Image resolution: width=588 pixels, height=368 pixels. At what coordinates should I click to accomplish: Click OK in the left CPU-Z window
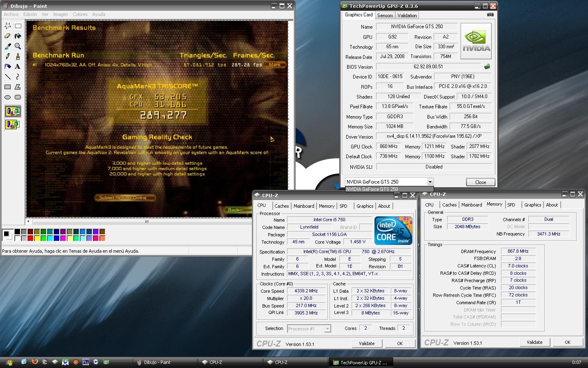pos(400,343)
